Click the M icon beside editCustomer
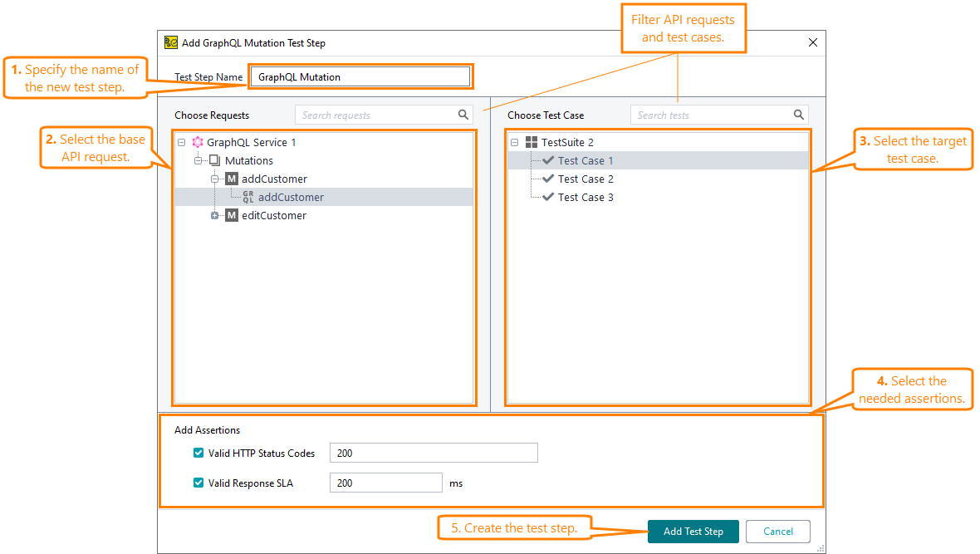The height and width of the screenshot is (554, 980). pos(232,215)
